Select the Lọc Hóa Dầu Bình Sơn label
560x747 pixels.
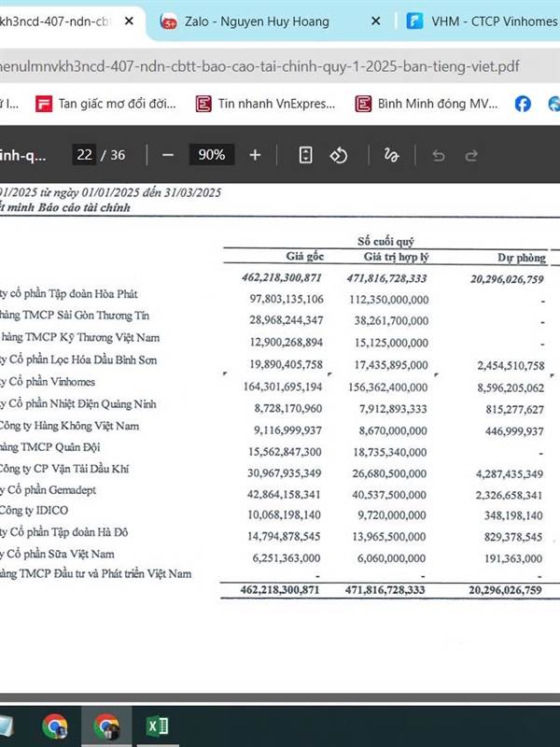78,359
